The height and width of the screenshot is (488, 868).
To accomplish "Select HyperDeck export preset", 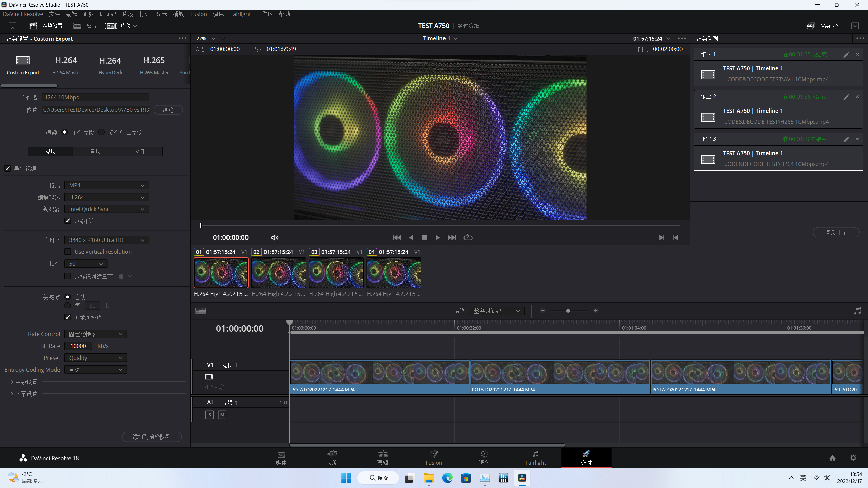I will (x=110, y=64).
